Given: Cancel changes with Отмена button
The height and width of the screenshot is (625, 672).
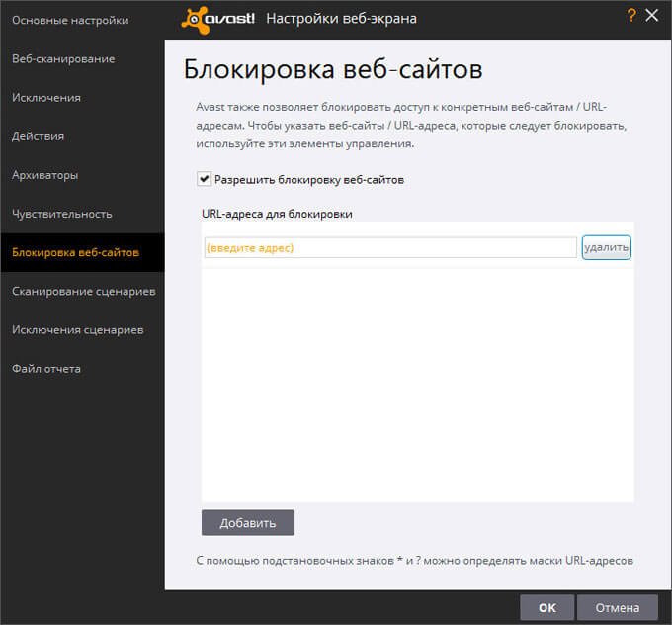Looking at the screenshot, I should (617, 607).
